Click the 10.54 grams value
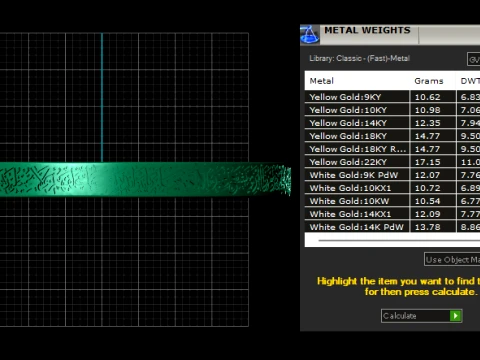The image size is (480, 360). point(427,201)
